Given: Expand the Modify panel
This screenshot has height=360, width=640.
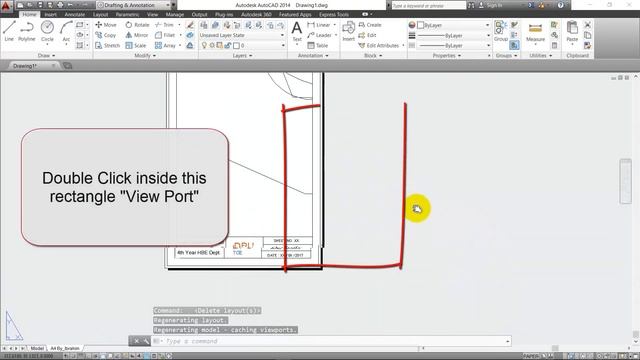Looking at the screenshot, I should (145, 56).
